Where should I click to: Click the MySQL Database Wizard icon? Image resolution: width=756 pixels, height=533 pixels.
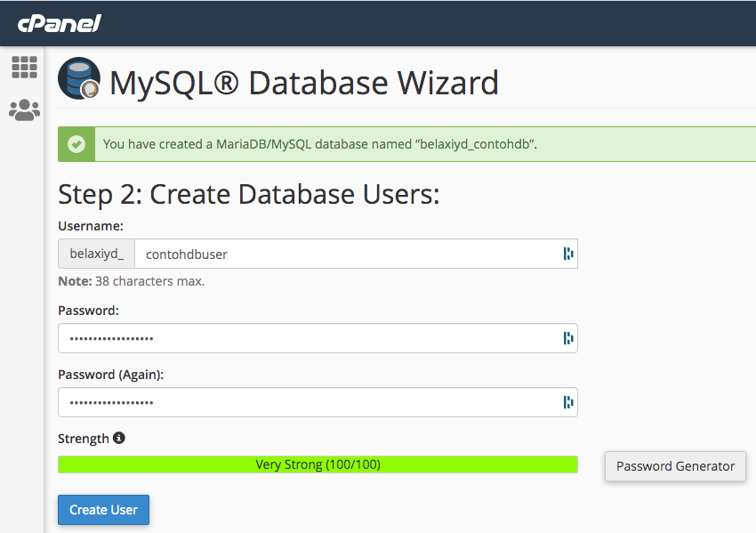click(79, 78)
